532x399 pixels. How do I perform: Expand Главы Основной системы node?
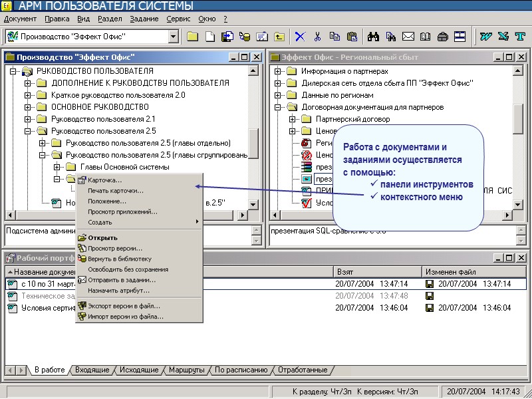(x=57, y=168)
